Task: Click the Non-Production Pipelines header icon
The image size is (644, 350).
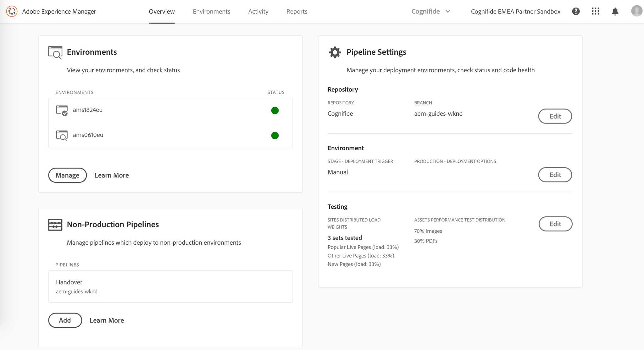Action: 55,225
